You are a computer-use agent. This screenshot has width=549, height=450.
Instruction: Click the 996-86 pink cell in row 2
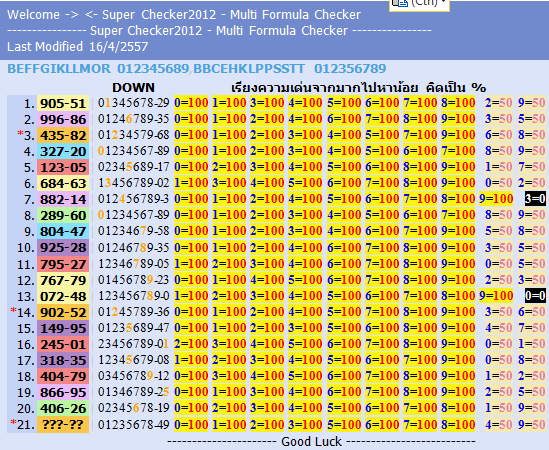click(63, 119)
